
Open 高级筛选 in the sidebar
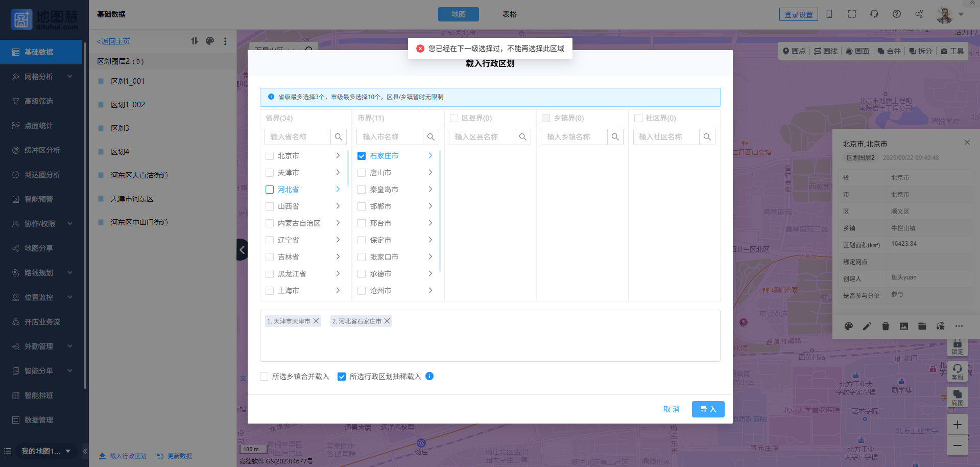[39, 101]
